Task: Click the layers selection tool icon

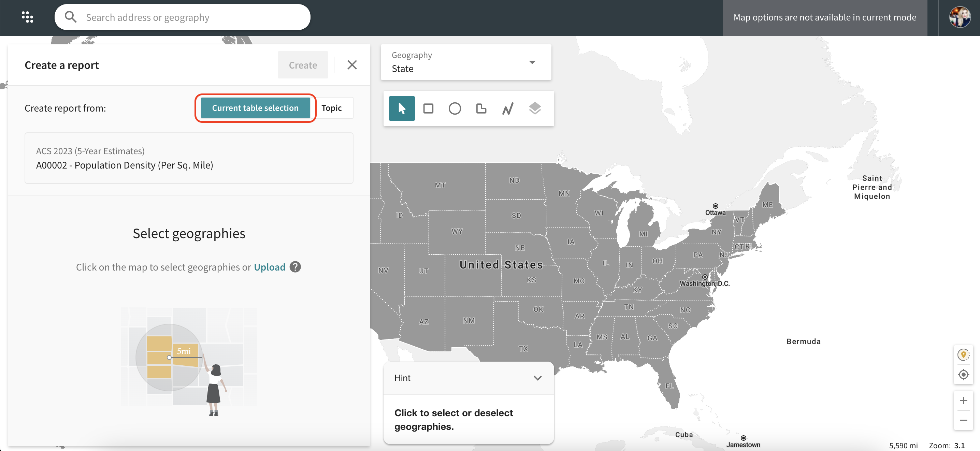Action: [534, 108]
